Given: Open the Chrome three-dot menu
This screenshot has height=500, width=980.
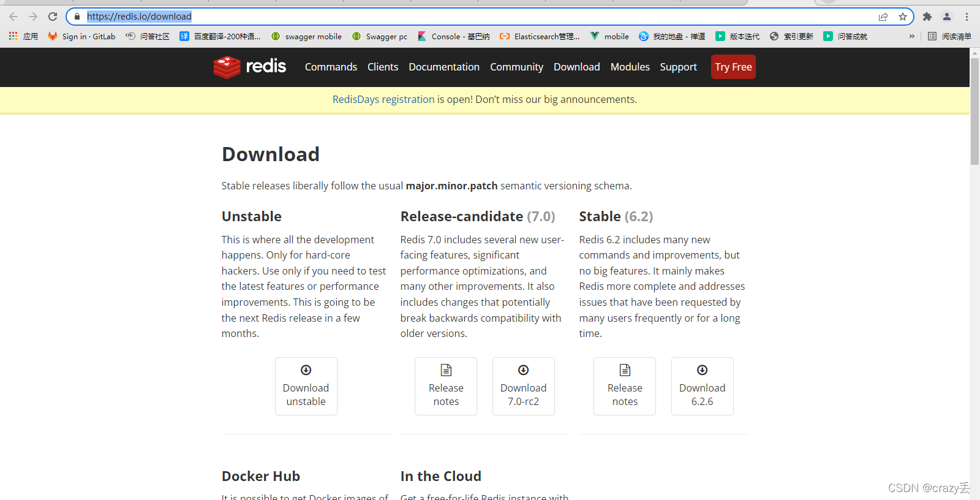Looking at the screenshot, I should pos(967,17).
